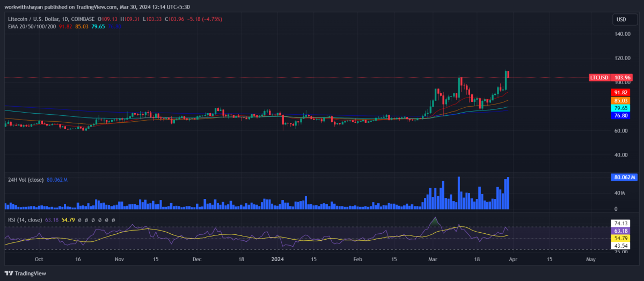Click the TradingView logo icon

pos(11,273)
